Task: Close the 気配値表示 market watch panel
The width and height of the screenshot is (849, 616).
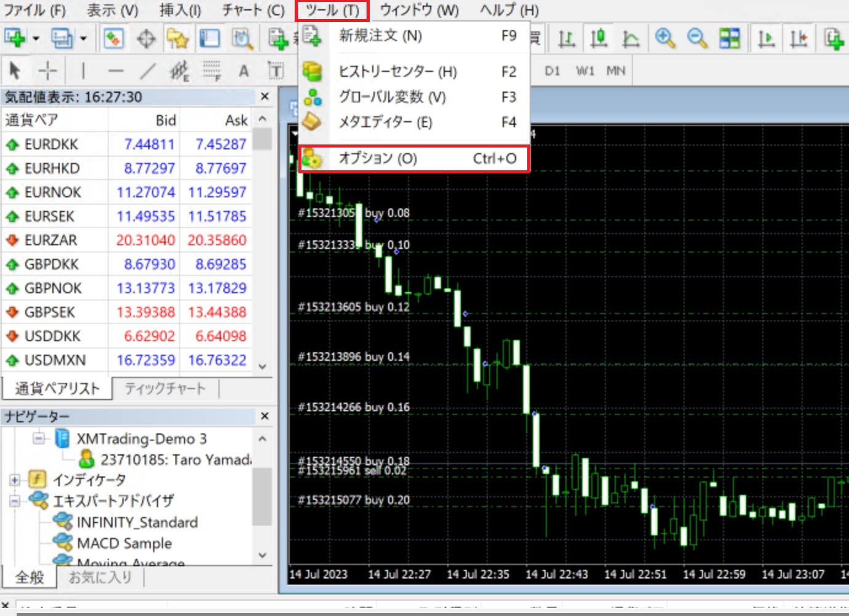Action: [x=265, y=97]
